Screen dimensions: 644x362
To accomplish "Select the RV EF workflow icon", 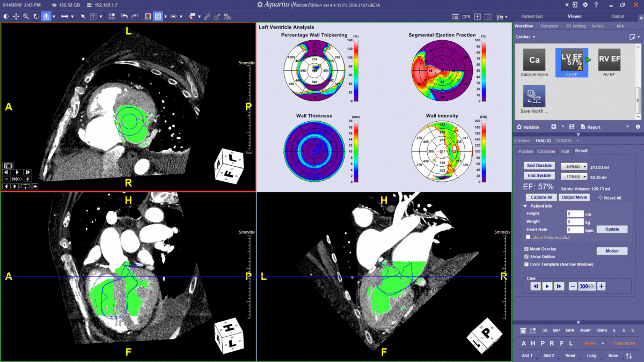I will click(x=609, y=61).
